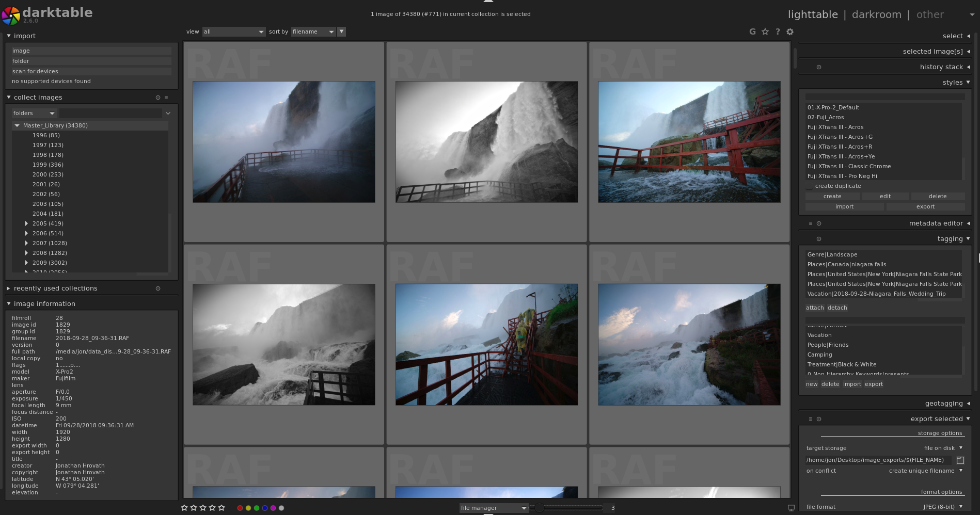980x515 pixels.
Task: Expand the selected image[s] module
Action: pyautogui.click(x=968, y=52)
